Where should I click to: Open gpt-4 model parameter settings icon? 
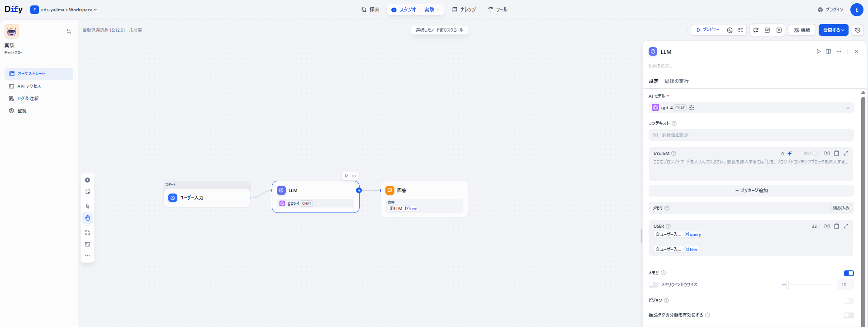[692, 108]
